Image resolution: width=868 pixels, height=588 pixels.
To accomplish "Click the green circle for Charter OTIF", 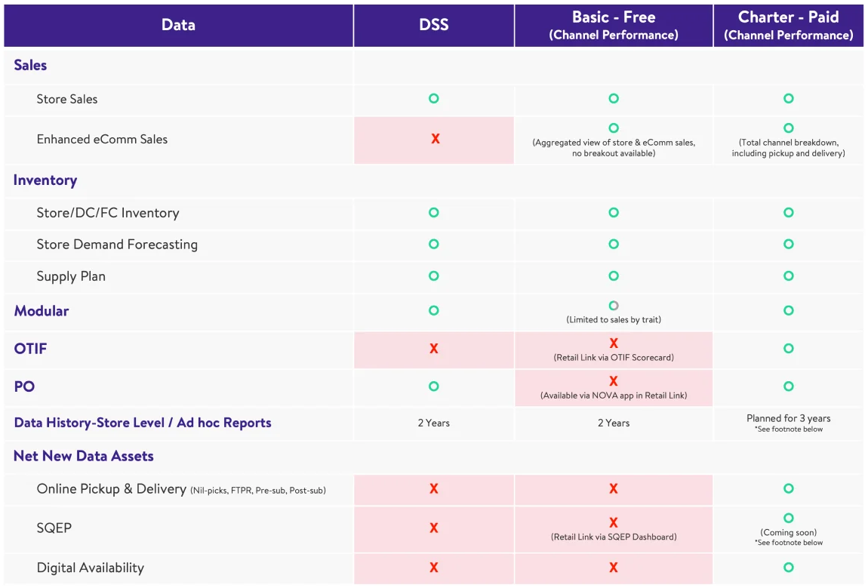I will point(788,349).
